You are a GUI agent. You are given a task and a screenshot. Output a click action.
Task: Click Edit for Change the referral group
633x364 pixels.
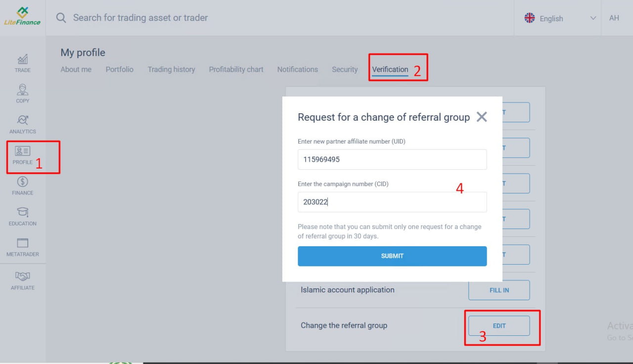coord(499,326)
